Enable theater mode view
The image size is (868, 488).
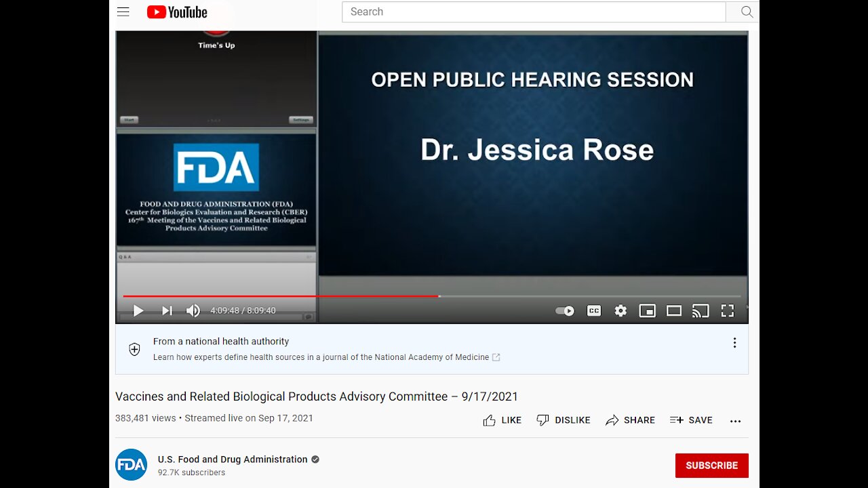click(x=674, y=310)
